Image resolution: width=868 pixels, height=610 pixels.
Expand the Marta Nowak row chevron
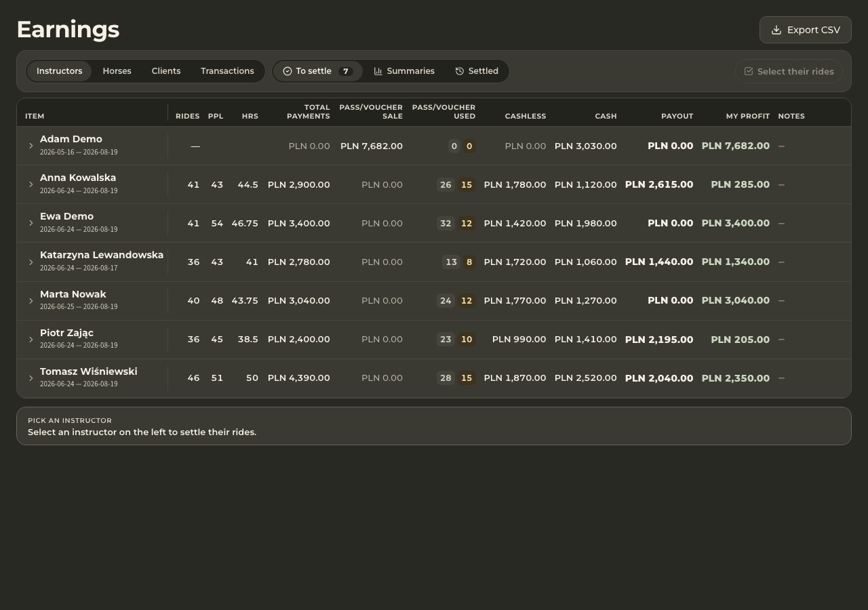31,300
